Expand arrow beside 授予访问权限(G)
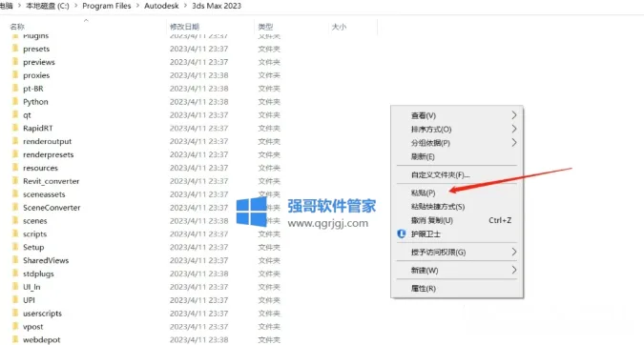The image size is (644, 345). [x=514, y=252]
